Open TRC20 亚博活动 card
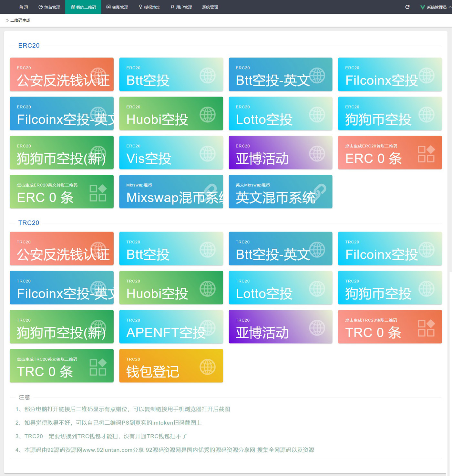452x476 pixels. pyautogui.click(x=281, y=326)
